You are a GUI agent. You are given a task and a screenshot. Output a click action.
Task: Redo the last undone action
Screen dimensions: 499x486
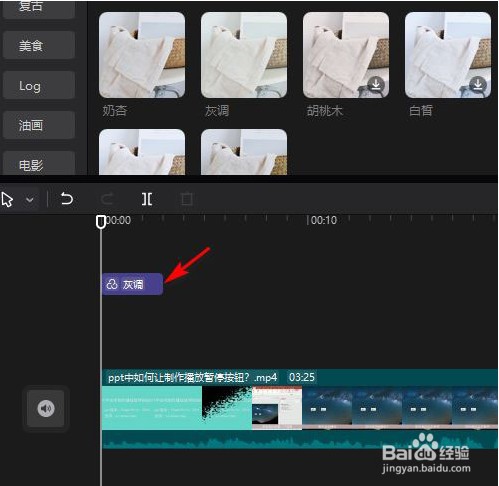pyautogui.click(x=107, y=199)
